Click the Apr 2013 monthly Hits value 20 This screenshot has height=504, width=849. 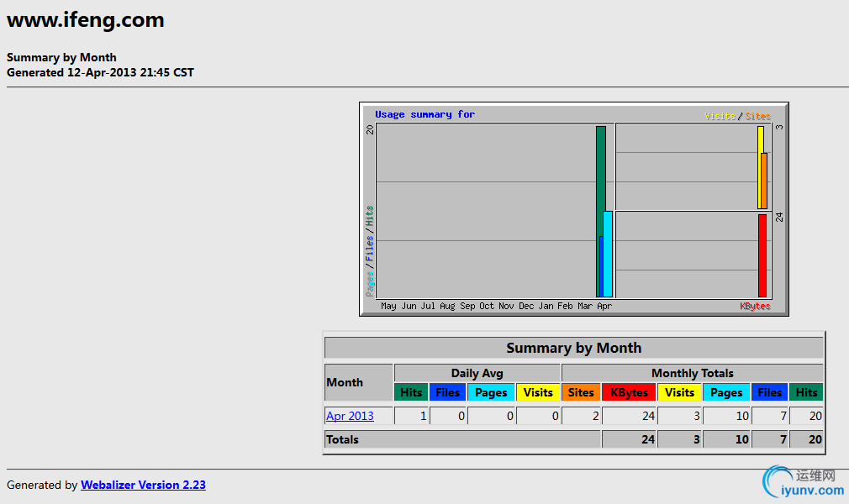click(815, 416)
